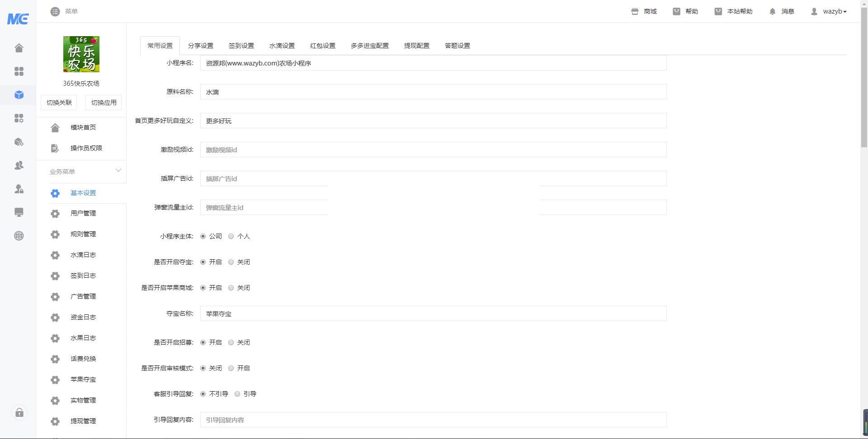Switch to 分享设置 tab

point(201,46)
